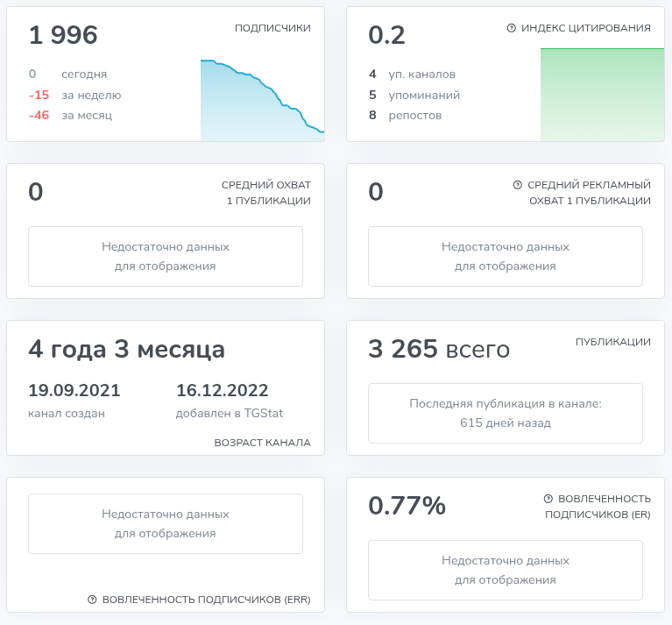The width and height of the screenshot is (672, 625).
Task: Click СРЕДНИЙ РЕКЛАМНЫЙ ОХВАТ 1 ПУБЛИКАЦИИ label
Action: 590,193
